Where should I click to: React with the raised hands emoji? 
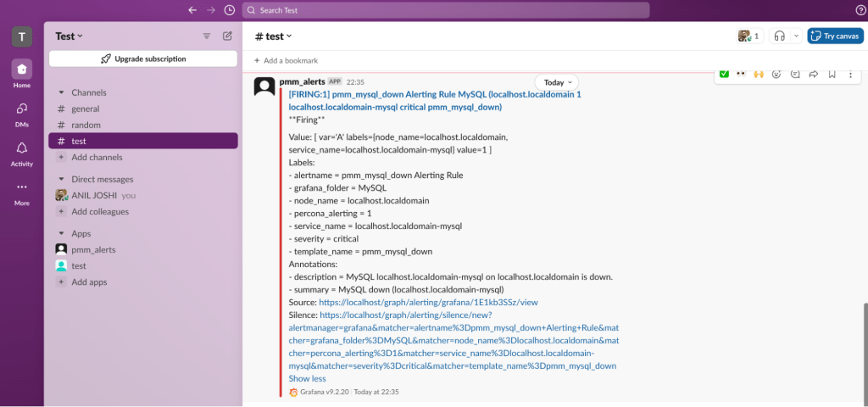tap(759, 74)
